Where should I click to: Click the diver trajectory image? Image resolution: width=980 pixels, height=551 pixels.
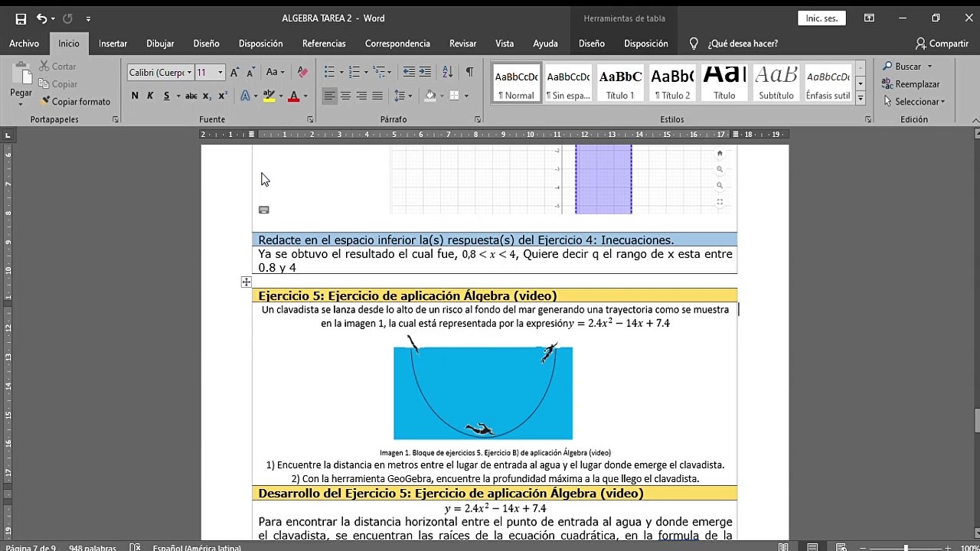[x=483, y=387]
